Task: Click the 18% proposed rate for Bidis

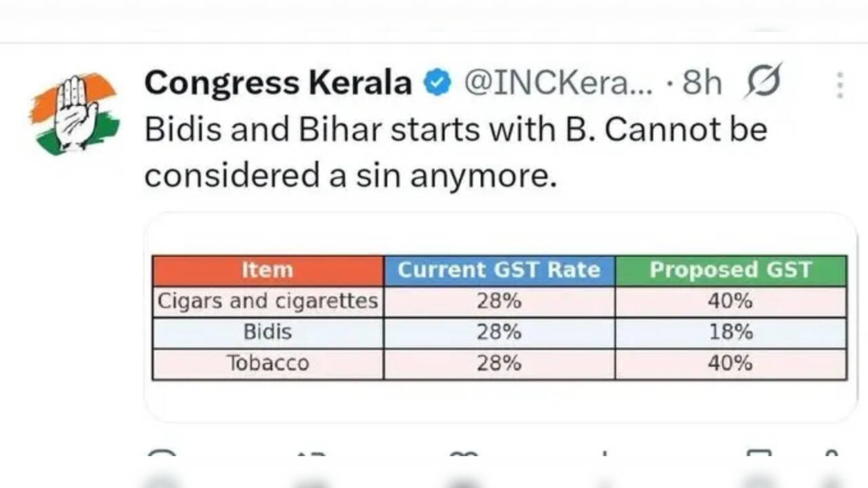Action: coord(730,333)
